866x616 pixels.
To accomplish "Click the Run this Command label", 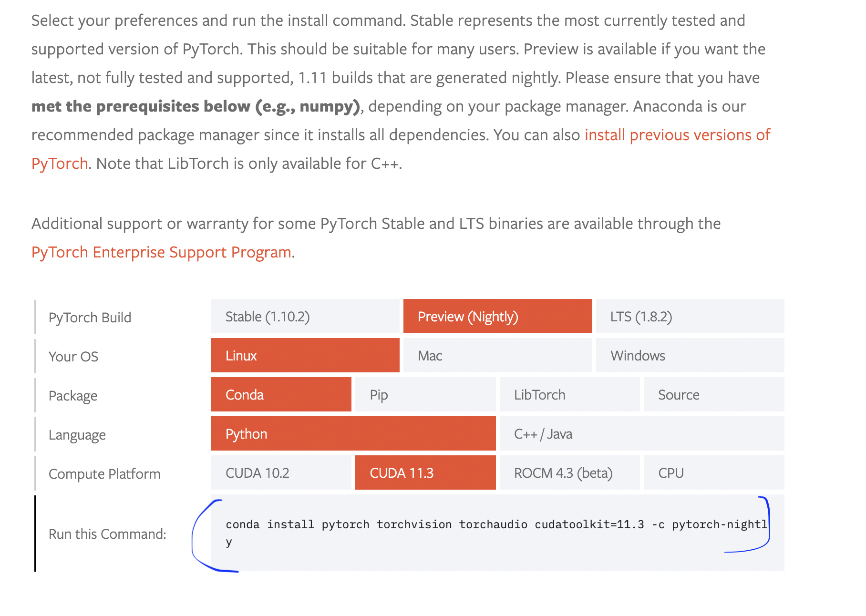I will coord(107,534).
